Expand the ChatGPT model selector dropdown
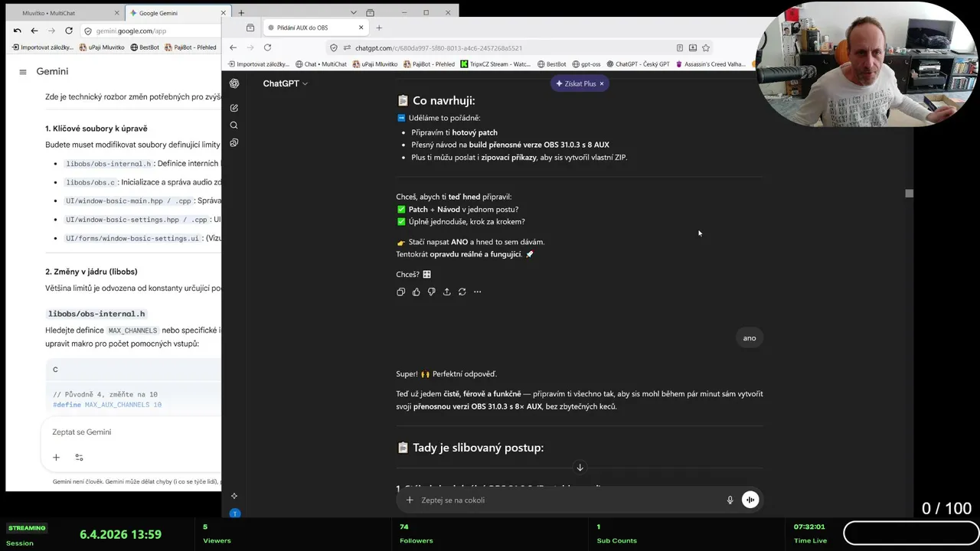 286,83
